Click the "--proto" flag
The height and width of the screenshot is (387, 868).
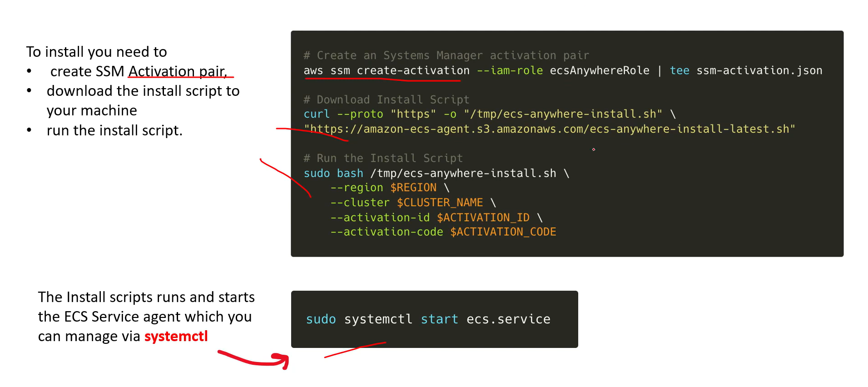pyautogui.click(x=360, y=114)
